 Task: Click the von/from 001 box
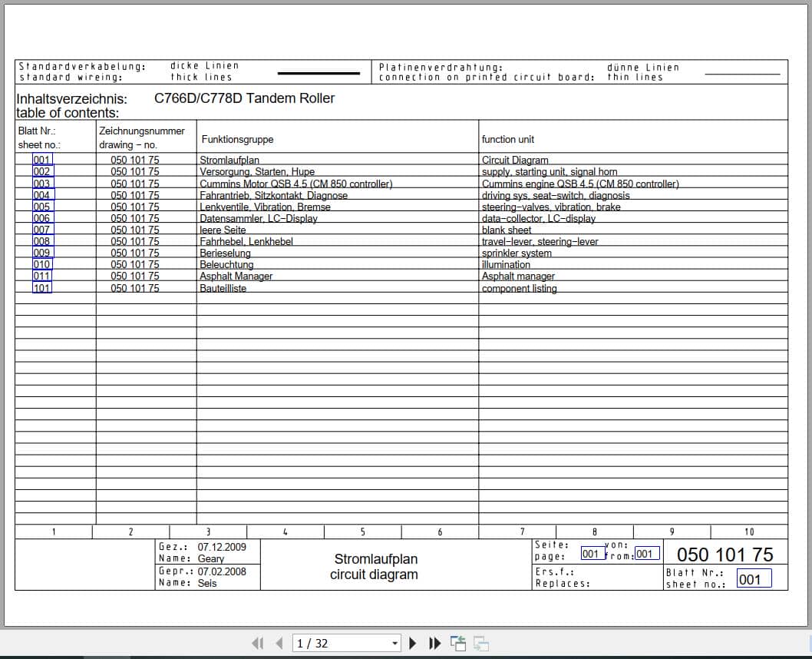pos(647,553)
